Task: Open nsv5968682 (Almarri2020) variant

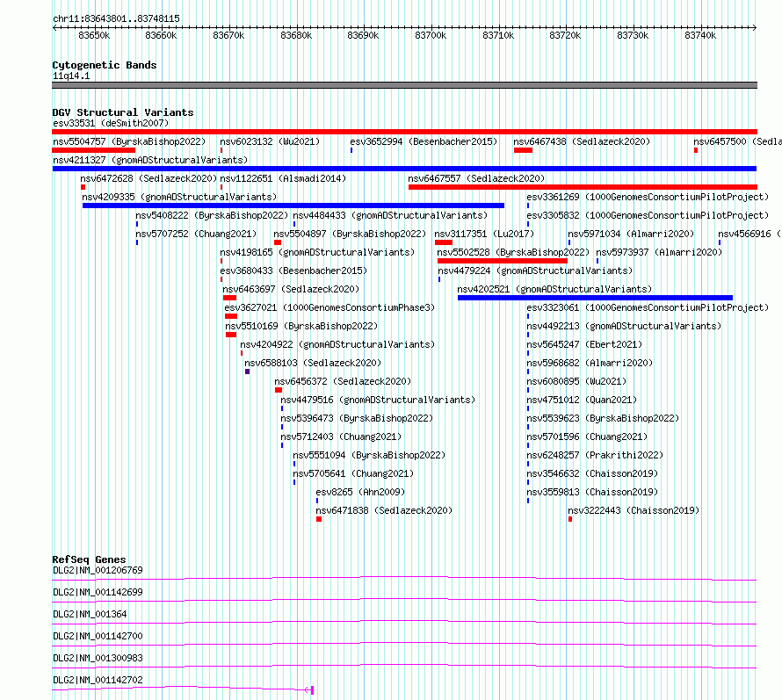Action: click(590, 363)
